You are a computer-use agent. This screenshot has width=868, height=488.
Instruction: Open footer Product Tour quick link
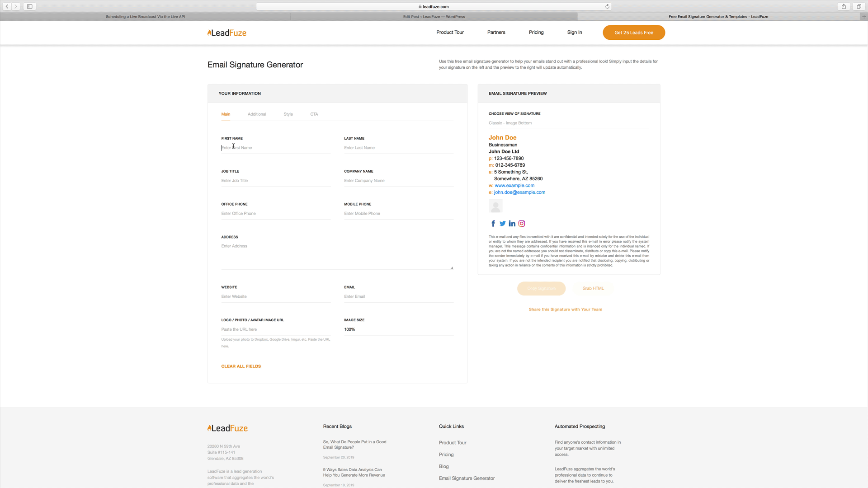click(452, 443)
